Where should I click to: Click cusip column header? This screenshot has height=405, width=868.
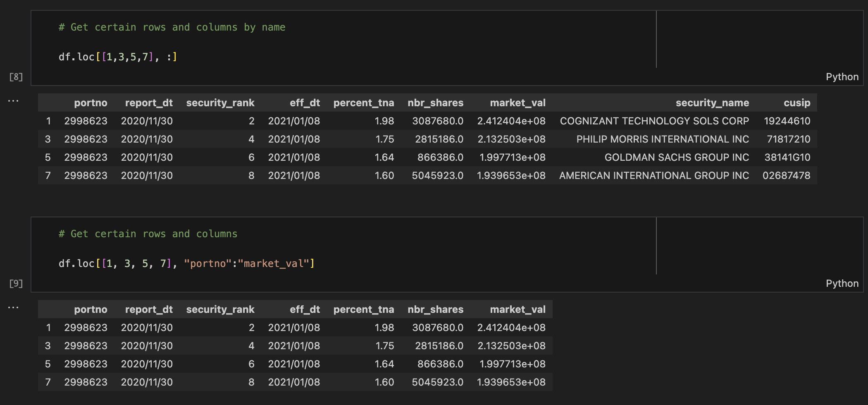(797, 103)
